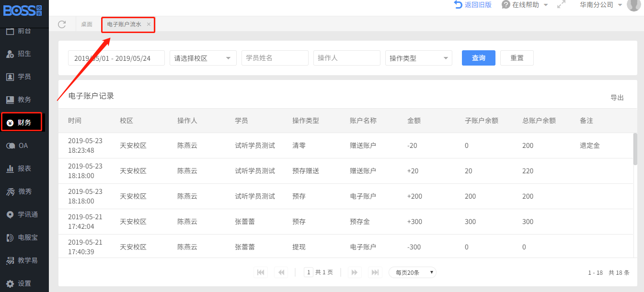Screen dimensions: 644x292
Task: Click the BOSS logo
Action: tap(23, 10)
